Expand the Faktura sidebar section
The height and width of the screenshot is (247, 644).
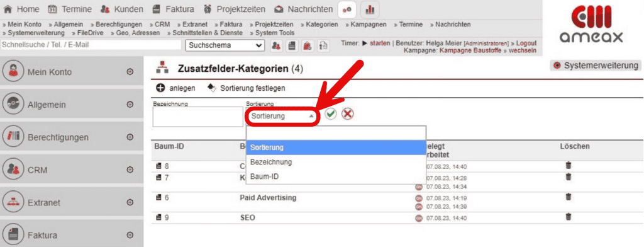130,235
